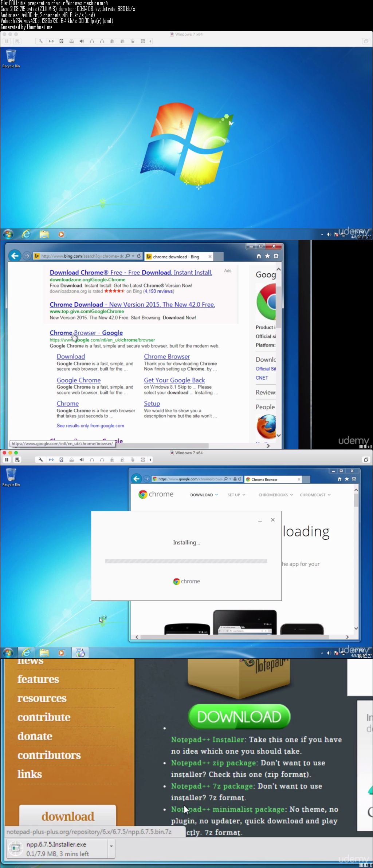
Task: Open 'donate' in the Notepad++ sidebar
Action: click(x=35, y=736)
